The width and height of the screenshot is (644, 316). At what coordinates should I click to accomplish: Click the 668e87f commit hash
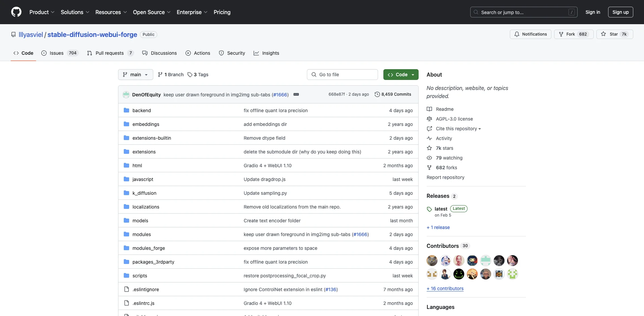[337, 94]
